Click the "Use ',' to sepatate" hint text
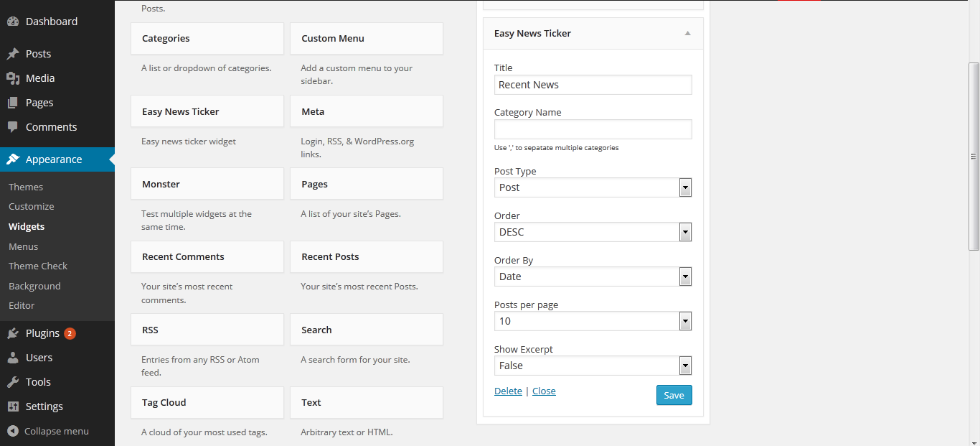The height and width of the screenshot is (446, 980). pyautogui.click(x=556, y=147)
